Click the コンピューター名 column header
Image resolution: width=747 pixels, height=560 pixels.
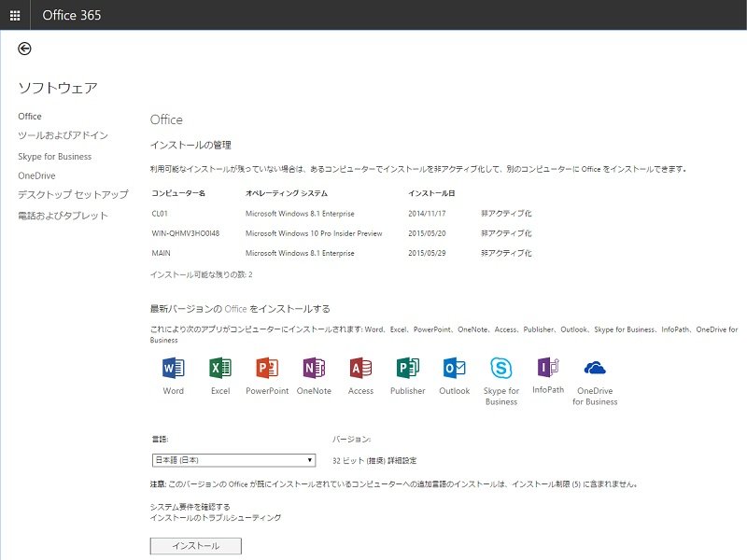[178, 193]
